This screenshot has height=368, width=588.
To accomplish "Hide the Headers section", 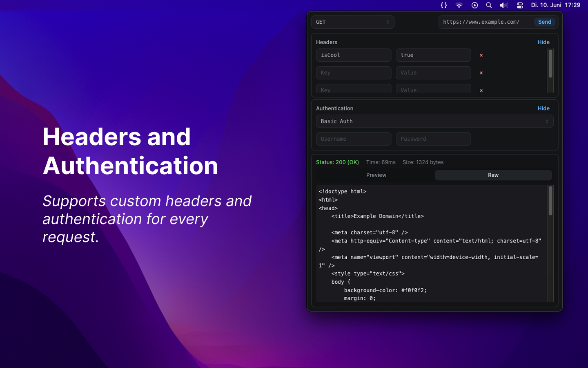I will click(x=543, y=42).
